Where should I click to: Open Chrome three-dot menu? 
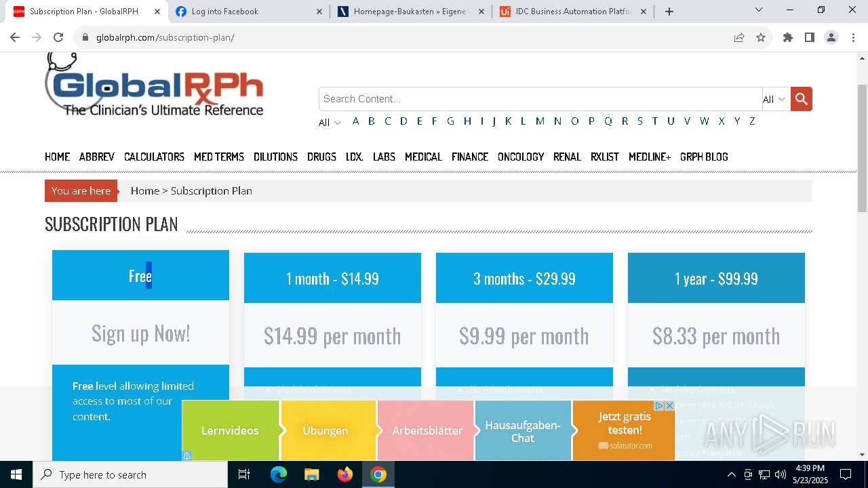pyautogui.click(x=853, y=37)
